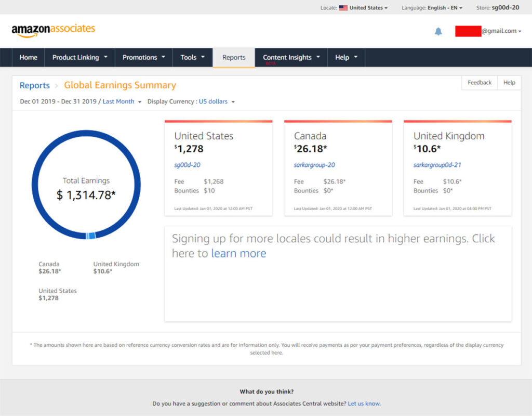The width and height of the screenshot is (532, 416).
Task: Click the Store sg00d-20 label
Action: click(x=497, y=7)
